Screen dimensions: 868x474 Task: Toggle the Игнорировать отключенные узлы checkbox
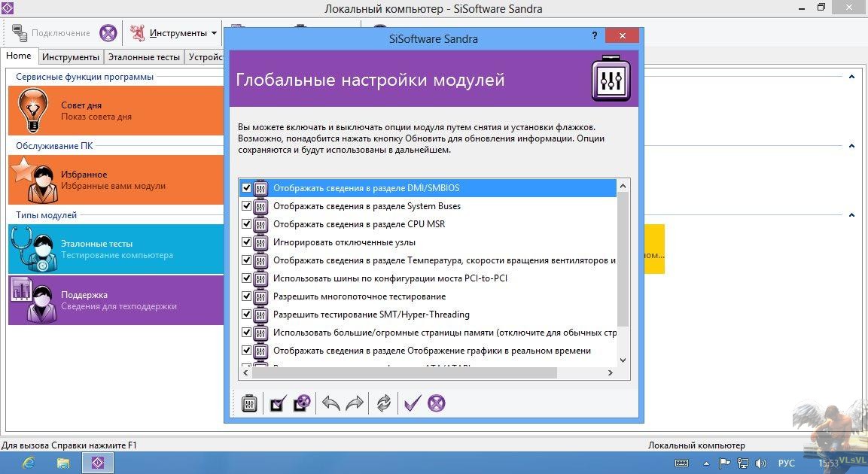246,242
